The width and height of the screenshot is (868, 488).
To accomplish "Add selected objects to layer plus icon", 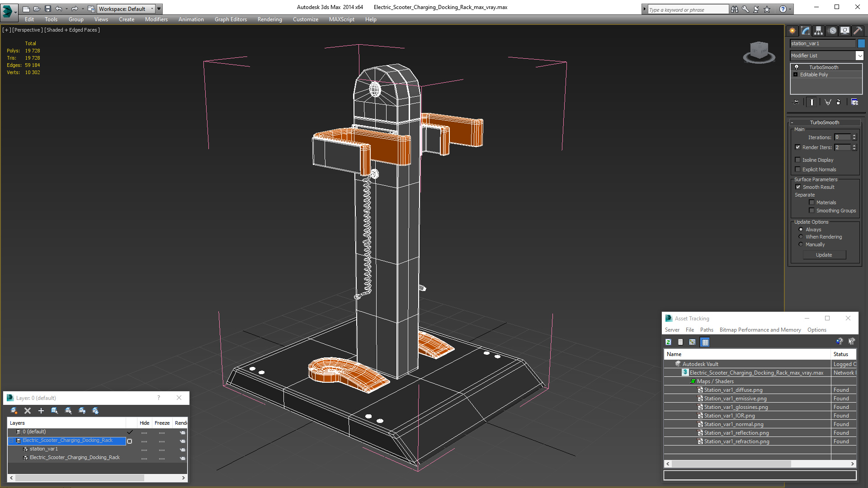I will click(x=41, y=411).
